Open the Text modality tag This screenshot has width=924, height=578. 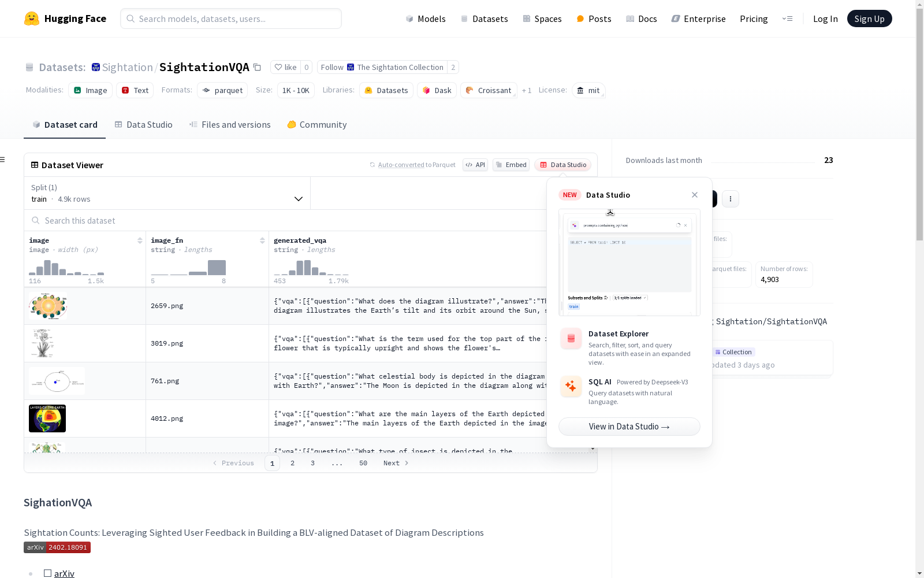click(x=135, y=90)
